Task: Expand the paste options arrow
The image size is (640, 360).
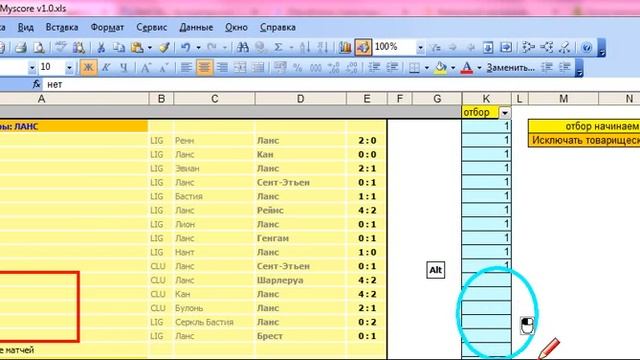Action: pyautogui.click(x=150, y=48)
